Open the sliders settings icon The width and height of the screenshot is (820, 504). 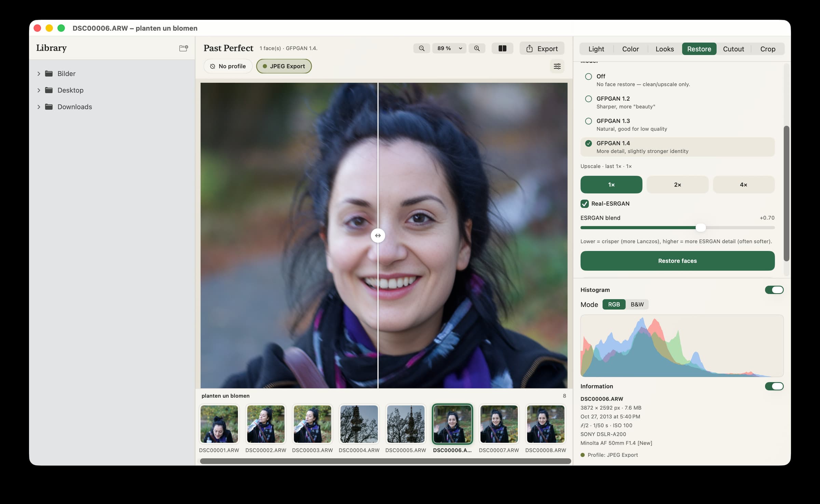click(x=557, y=66)
